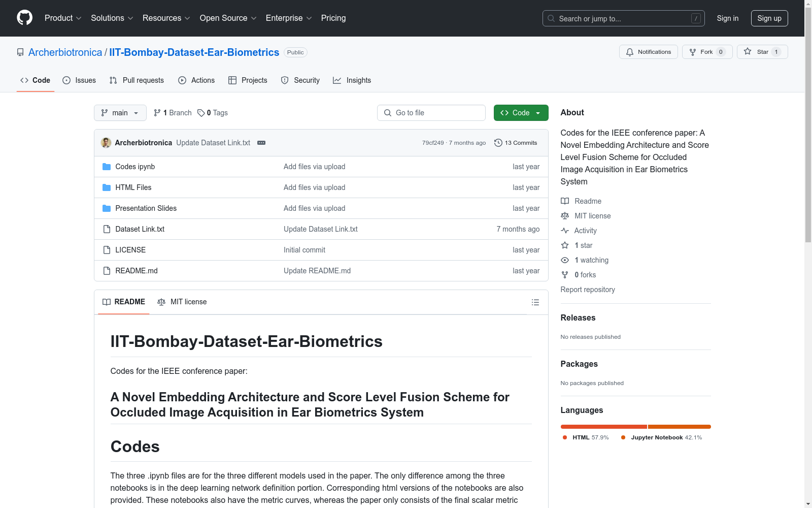The height and width of the screenshot is (508, 812).
Task: Switch to the Insights tab
Action: point(352,80)
